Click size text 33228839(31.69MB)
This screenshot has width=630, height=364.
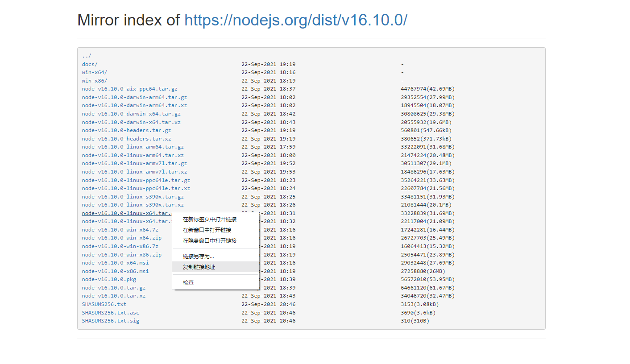tap(428, 213)
